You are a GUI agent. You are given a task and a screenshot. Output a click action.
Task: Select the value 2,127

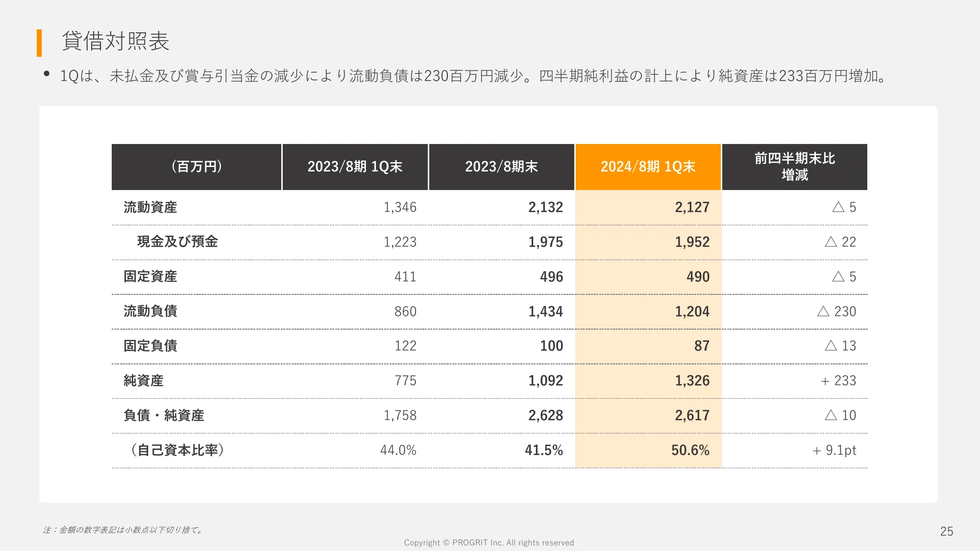692,207
